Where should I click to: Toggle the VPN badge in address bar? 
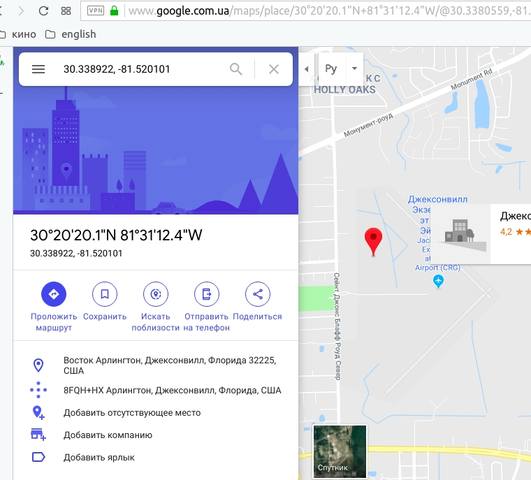point(95,11)
